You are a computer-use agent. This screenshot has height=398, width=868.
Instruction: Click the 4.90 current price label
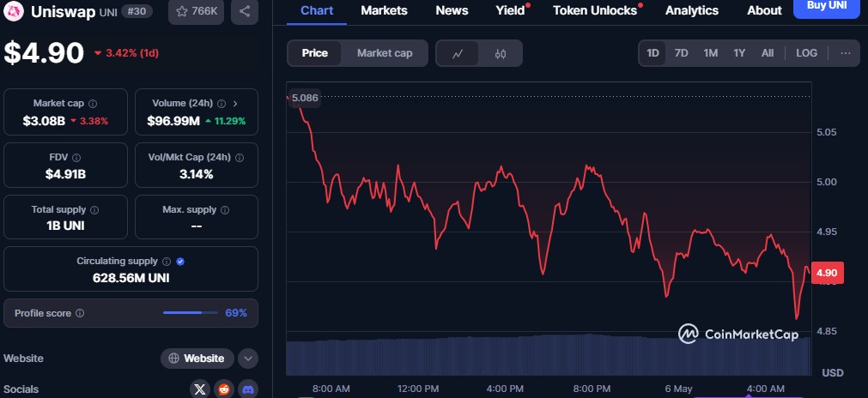pyautogui.click(x=827, y=273)
